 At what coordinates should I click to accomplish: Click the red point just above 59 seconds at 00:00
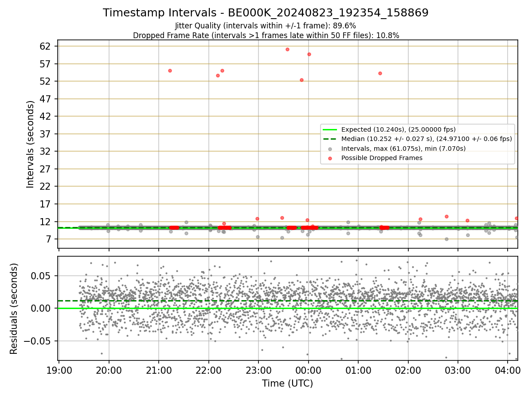(309, 54)
